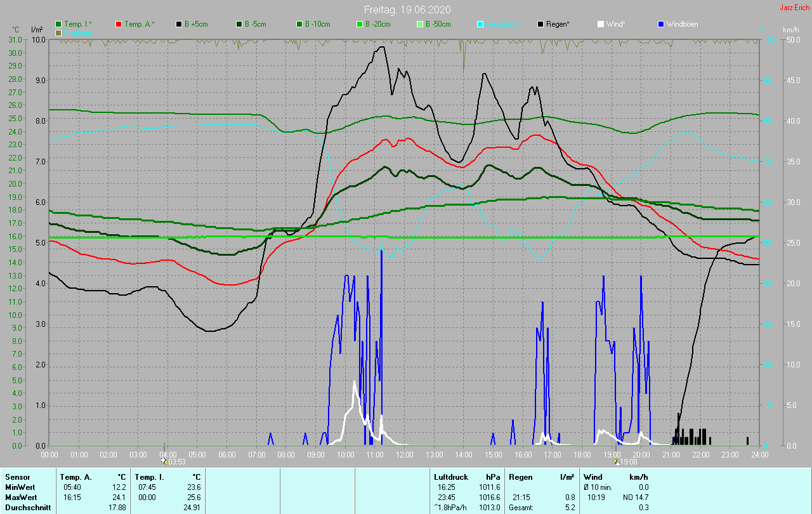Click the "Wind*" legend label

pos(615,24)
